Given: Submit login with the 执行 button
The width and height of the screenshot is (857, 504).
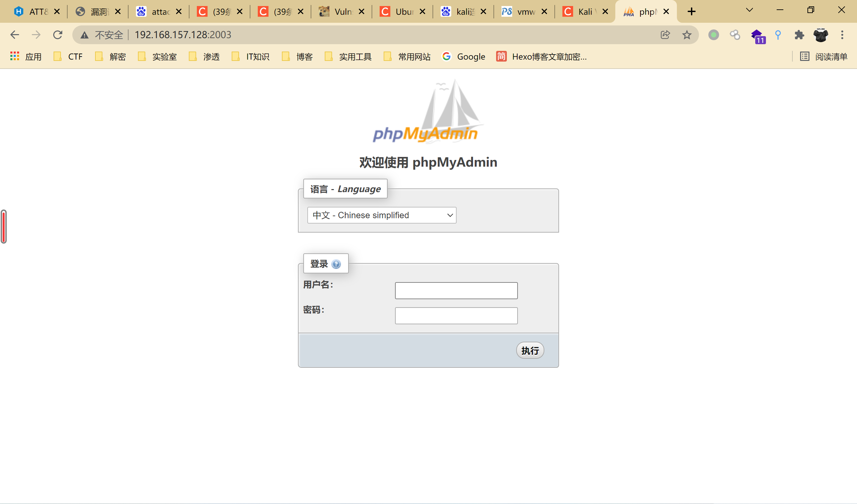Looking at the screenshot, I should pos(530,350).
